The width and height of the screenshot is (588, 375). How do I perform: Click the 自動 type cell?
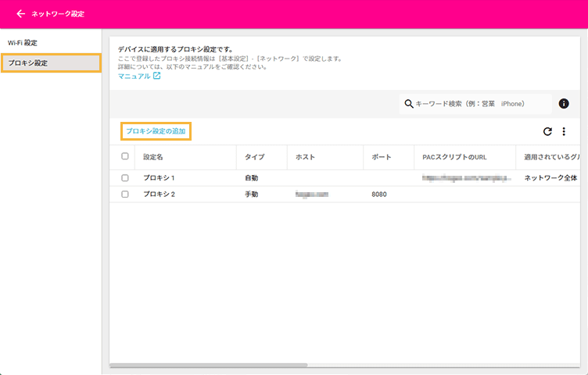tap(251, 178)
